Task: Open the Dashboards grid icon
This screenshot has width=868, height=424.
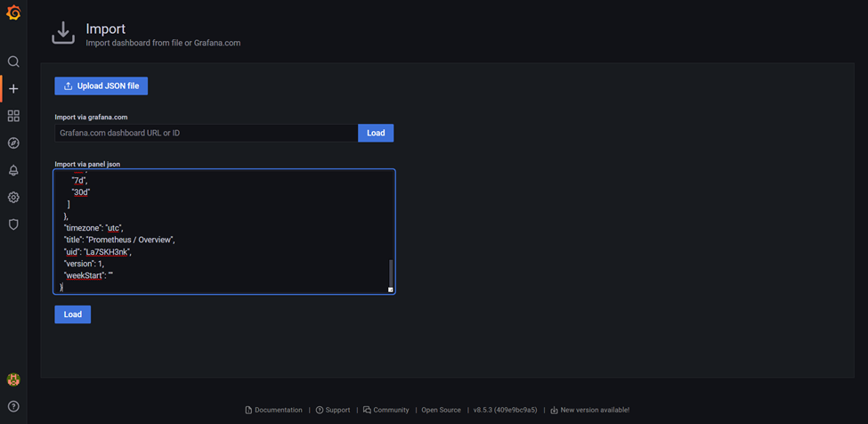Action: point(13,116)
